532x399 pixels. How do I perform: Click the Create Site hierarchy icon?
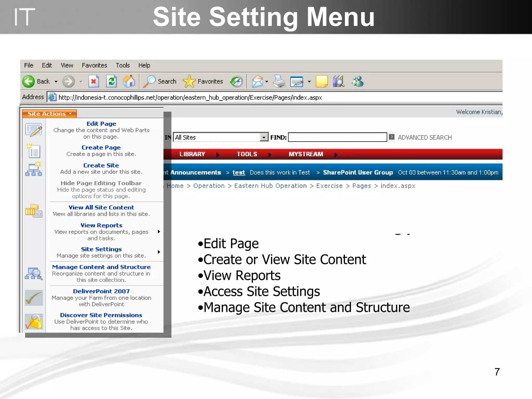[x=34, y=169]
